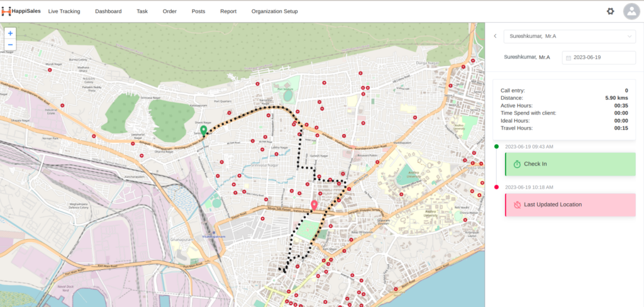The width and height of the screenshot is (644, 307).
Task: Open the Task menu
Action: tap(142, 11)
